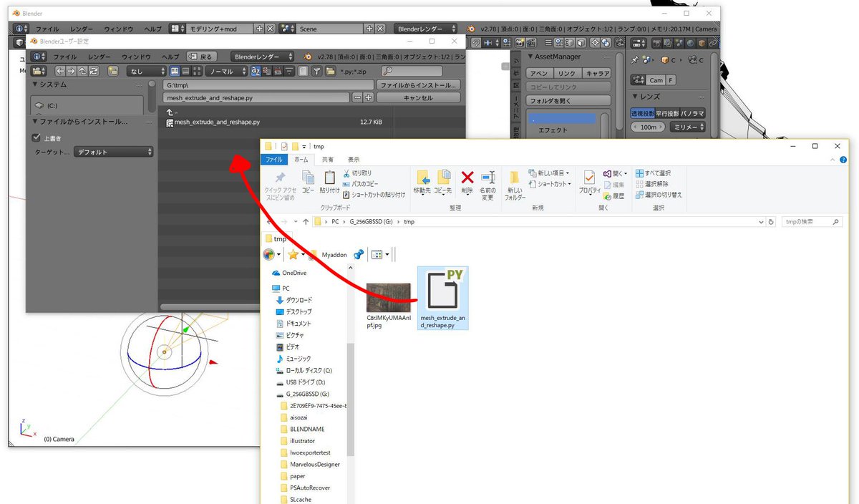This screenshot has height=504, width=859.
Task: Open ヘルプ menu in main Blender window
Action: tap(153, 29)
